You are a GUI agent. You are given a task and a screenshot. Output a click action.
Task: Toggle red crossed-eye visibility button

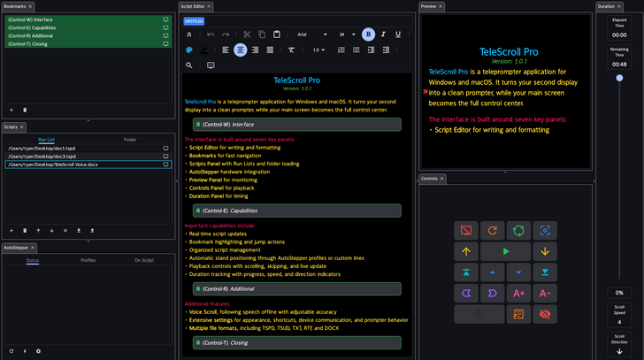pyautogui.click(x=545, y=314)
